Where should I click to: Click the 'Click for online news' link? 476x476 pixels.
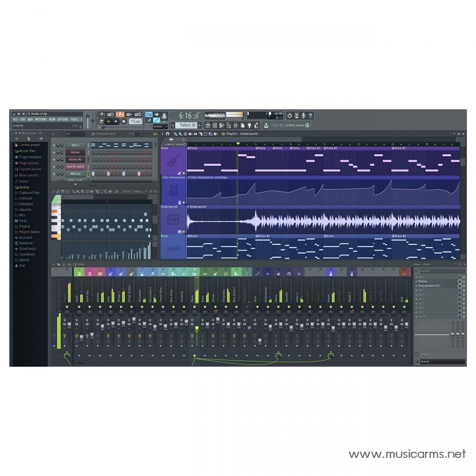[x=290, y=125]
